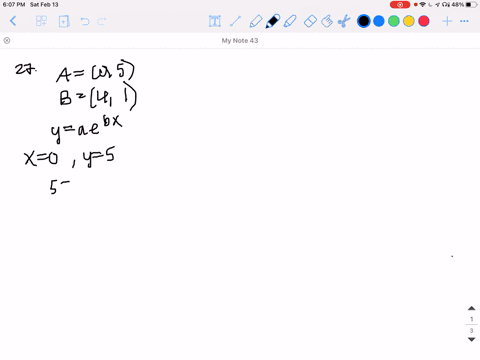
Task: Go to the next page with down arrow
Action: point(471,339)
